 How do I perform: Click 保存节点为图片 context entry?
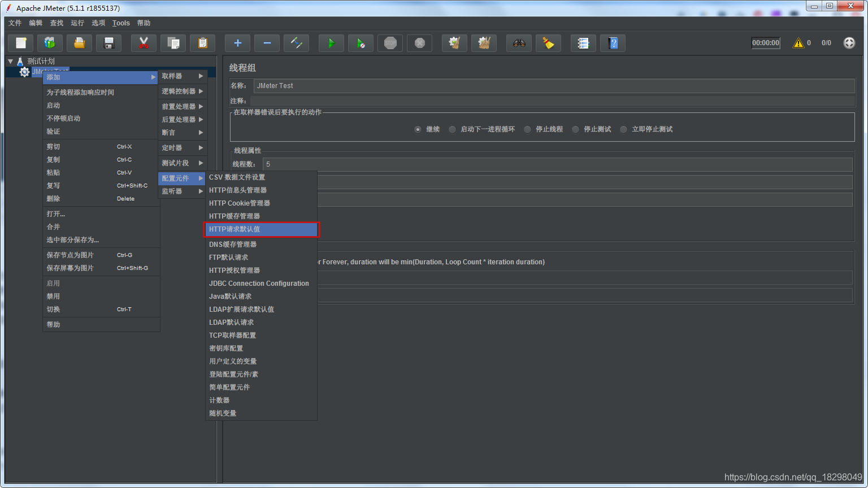click(101, 255)
